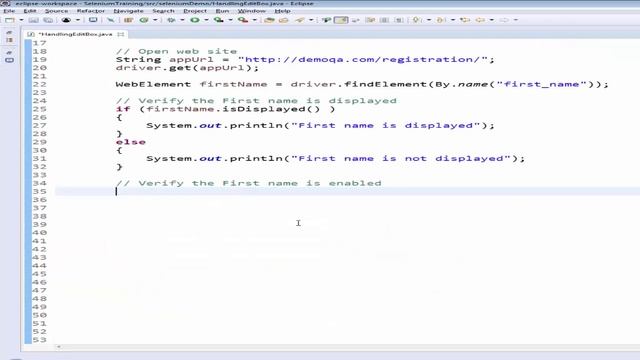Click the findElement method on line 22
640x360 pixels.
click(385, 84)
